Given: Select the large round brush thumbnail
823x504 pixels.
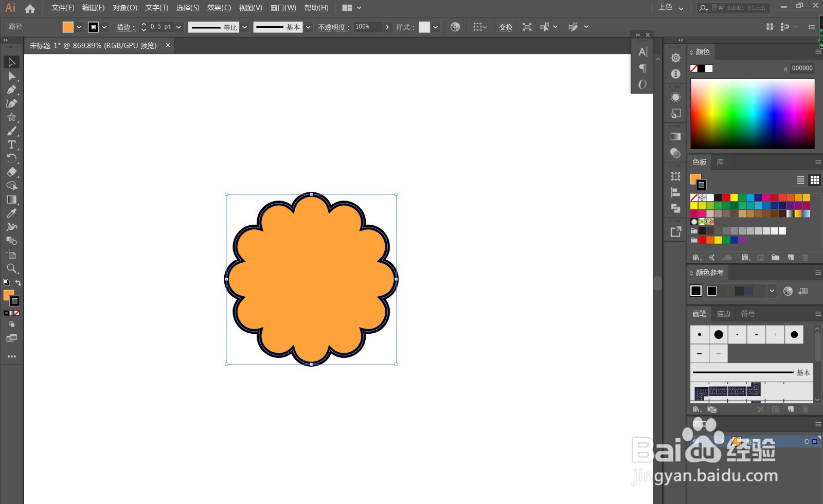Looking at the screenshot, I should (x=719, y=335).
